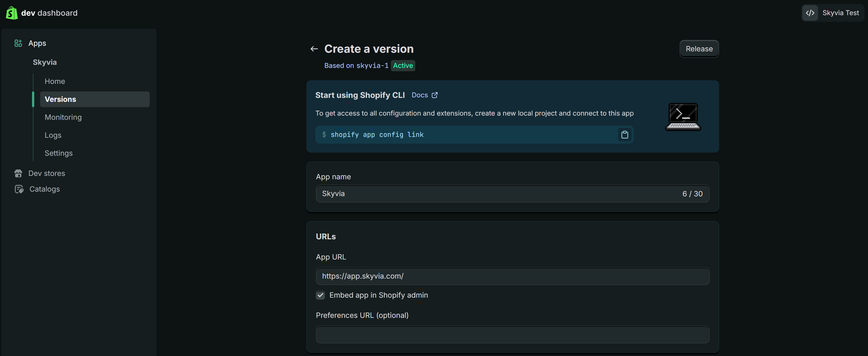
Task: Open the Apps section via the grid icon
Action: click(18, 43)
